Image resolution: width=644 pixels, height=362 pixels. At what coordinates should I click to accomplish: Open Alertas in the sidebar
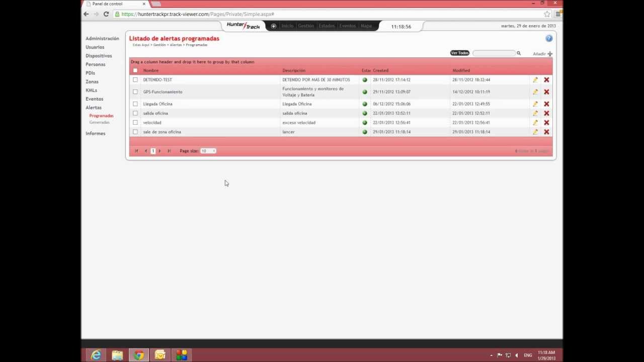[94, 108]
